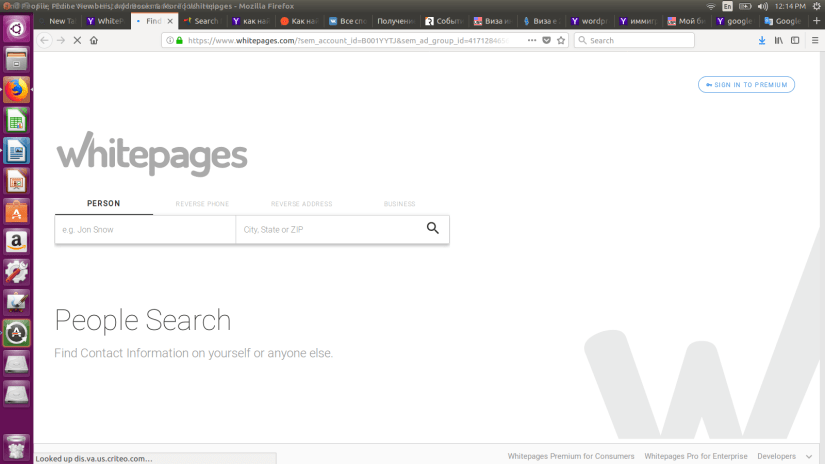Open Developers footer link
This screenshot has width=825, height=464.
coord(777,456)
